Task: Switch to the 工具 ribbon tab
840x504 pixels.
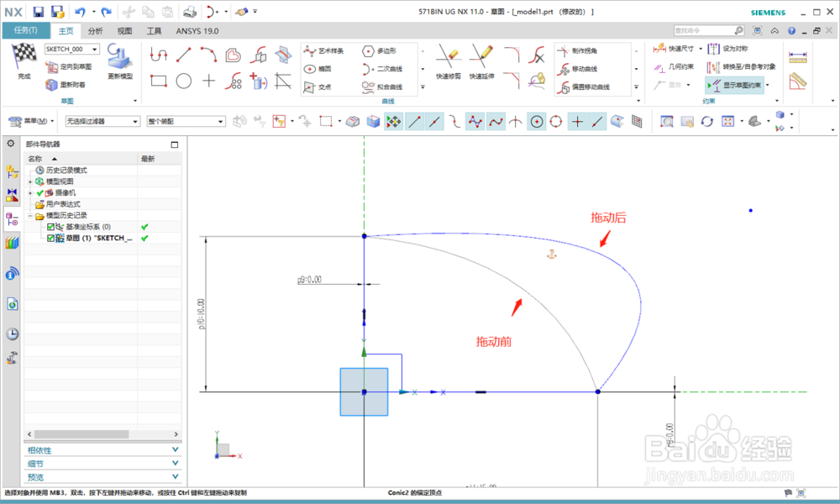Action: click(x=155, y=31)
